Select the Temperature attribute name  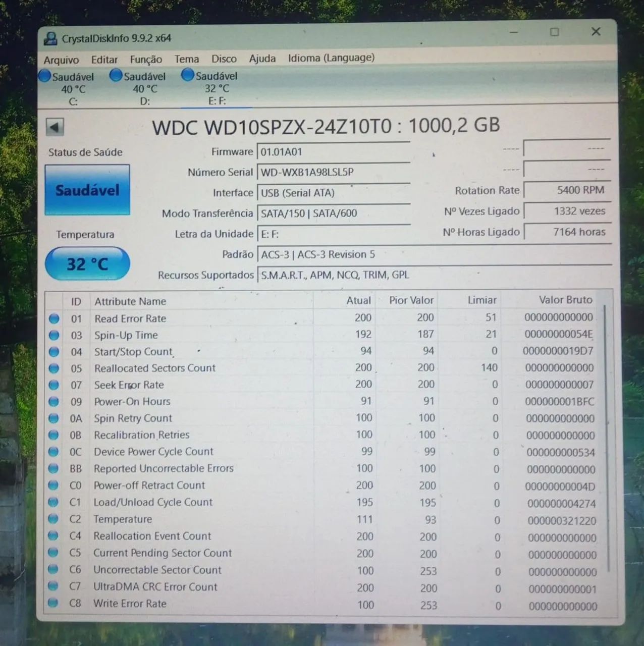click(123, 519)
